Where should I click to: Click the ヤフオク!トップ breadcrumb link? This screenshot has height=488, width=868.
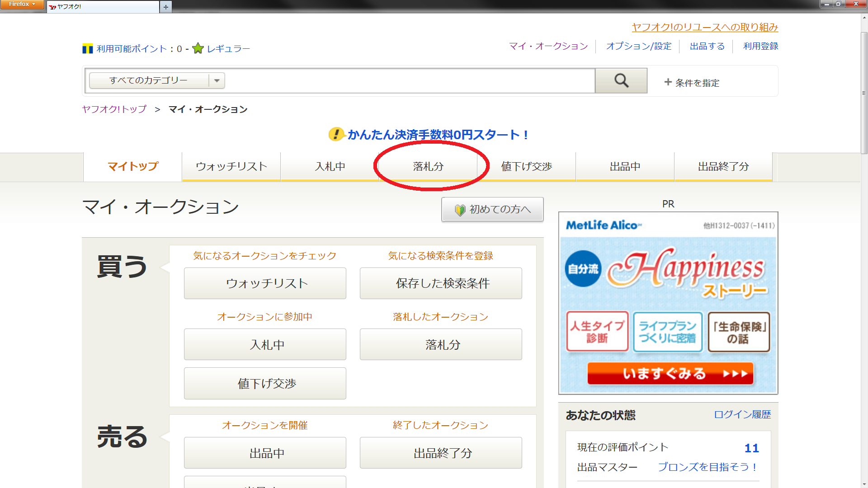[114, 109]
